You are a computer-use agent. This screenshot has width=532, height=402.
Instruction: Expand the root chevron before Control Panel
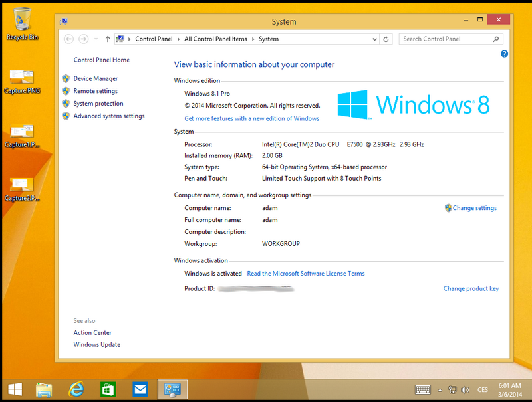(129, 39)
